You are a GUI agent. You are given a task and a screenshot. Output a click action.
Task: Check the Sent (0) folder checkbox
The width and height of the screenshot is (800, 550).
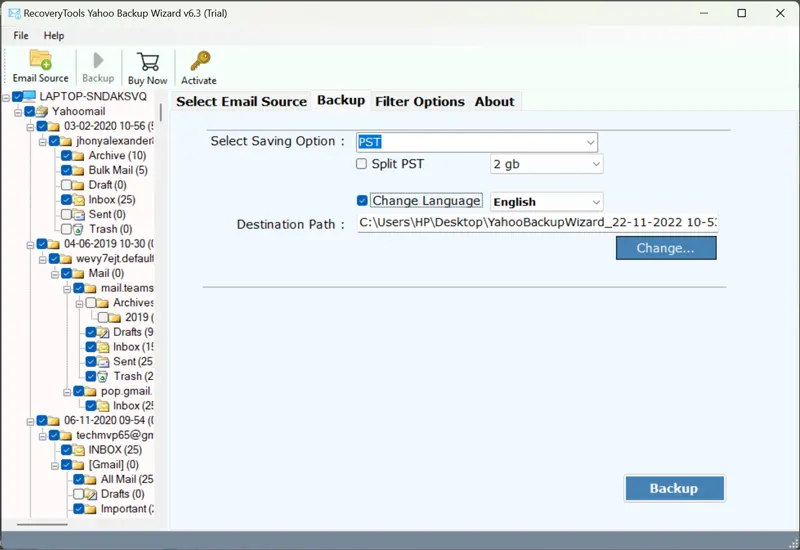click(66, 215)
